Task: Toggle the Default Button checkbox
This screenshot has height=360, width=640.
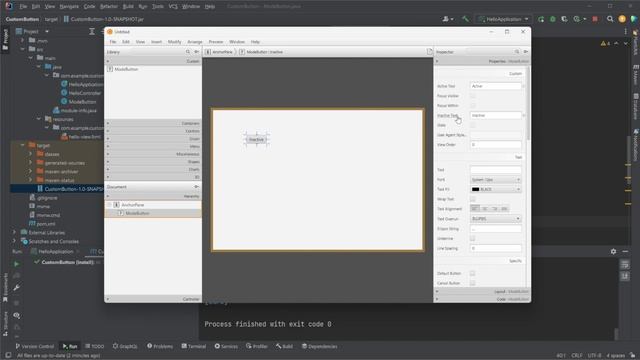Action: pyautogui.click(x=472, y=273)
